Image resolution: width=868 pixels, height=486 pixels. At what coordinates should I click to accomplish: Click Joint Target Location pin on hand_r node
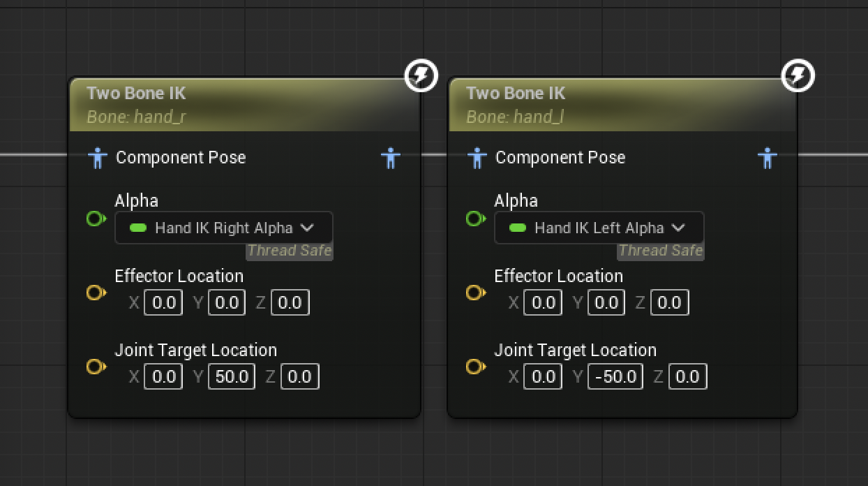(96, 367)
